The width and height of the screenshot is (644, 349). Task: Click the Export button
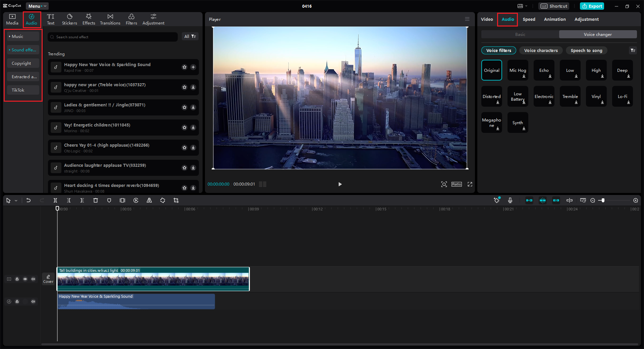coord(592,6)
